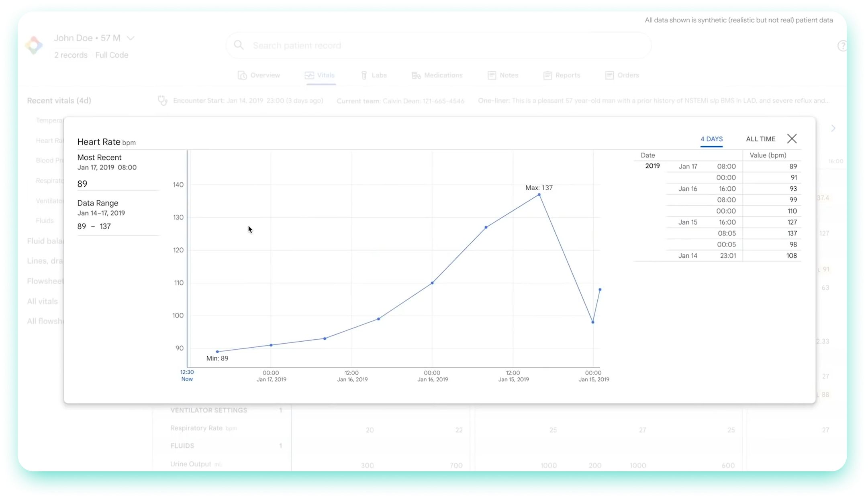Screen dimensions: 868x499
Task: Click the Min: 89 data point
Action: [217, 352]
